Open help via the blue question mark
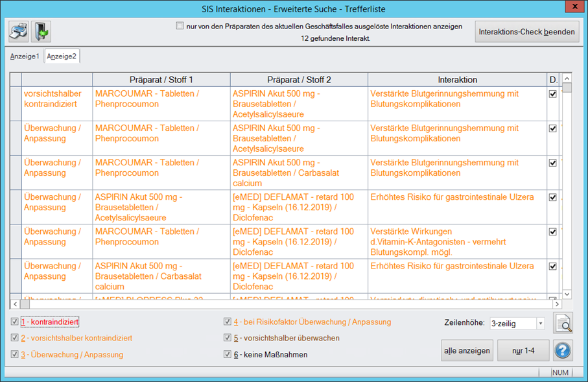This screenshot has height=382, width=588. coord(563,350)
